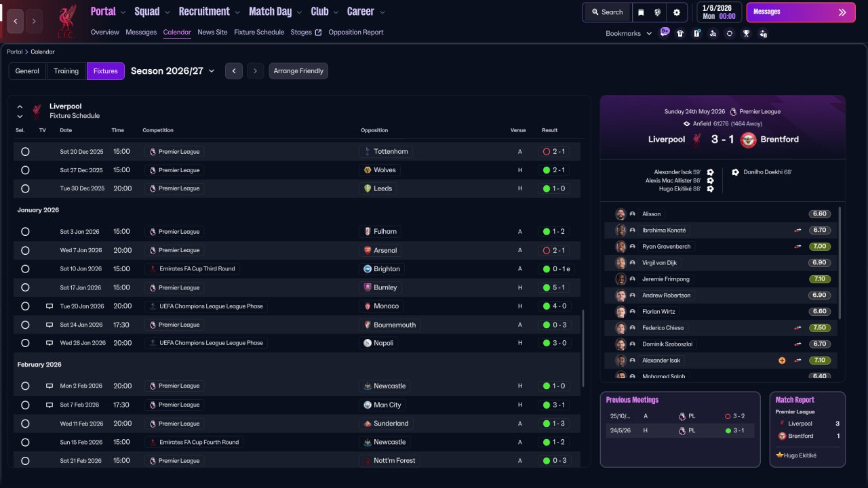
Task: Click the substitution arrow icon on Federico Chiesa row
Action: (x=798, y=328)
